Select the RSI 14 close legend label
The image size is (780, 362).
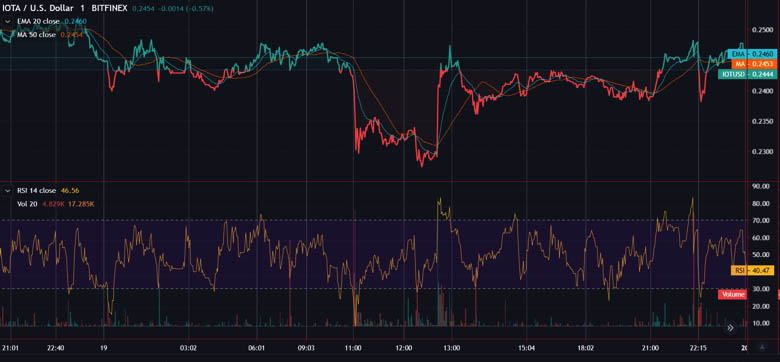pos(36,190)
